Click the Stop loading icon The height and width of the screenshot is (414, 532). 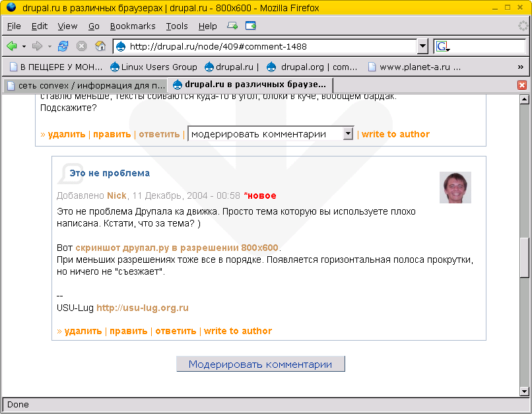click(x=81, y=46)
